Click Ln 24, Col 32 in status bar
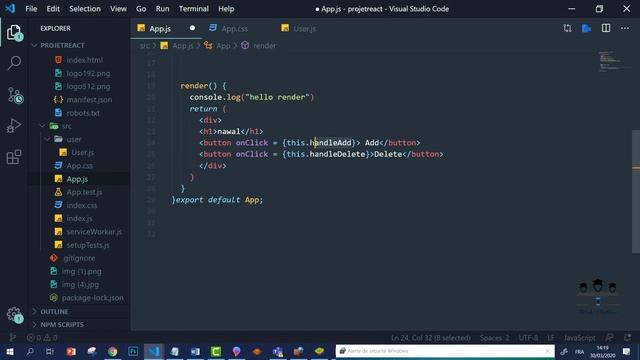Screen dimensions: 640x360 [430, 338]
